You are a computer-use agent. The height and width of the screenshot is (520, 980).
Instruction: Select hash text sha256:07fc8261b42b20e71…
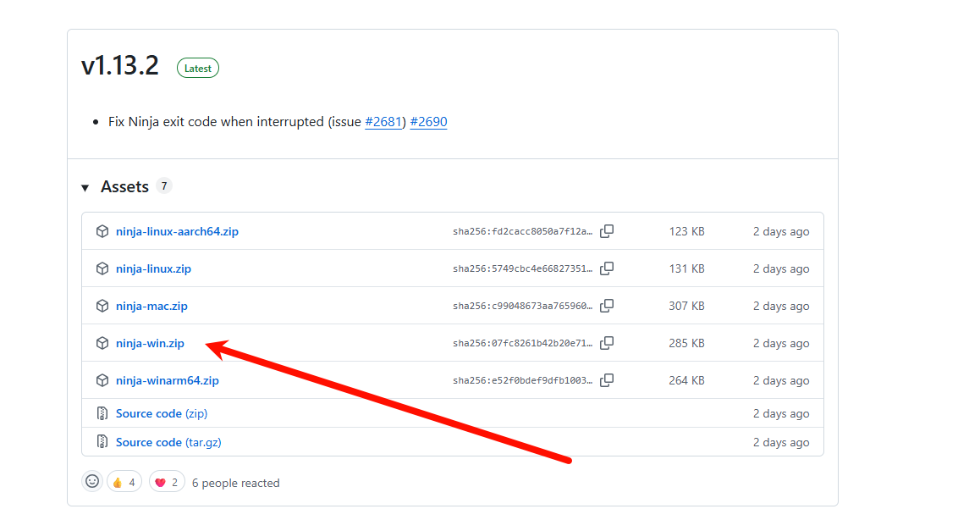click(522, 343)
